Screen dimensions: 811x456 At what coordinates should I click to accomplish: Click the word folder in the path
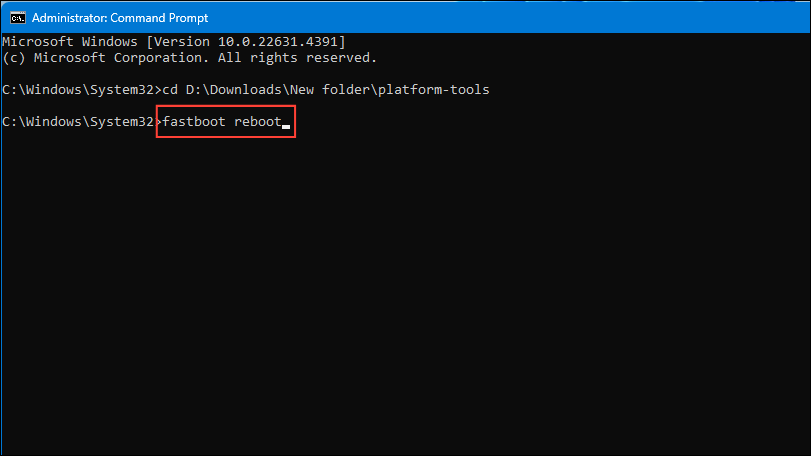346,90
